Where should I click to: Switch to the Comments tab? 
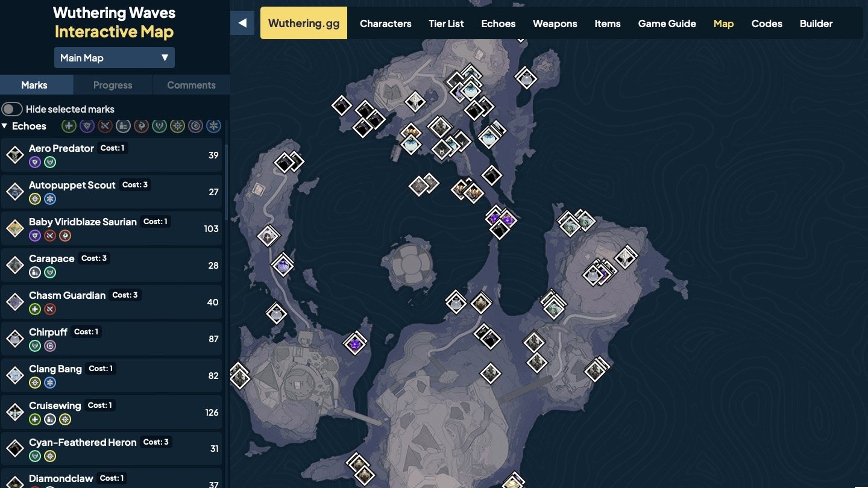click(x=191, y=85)
